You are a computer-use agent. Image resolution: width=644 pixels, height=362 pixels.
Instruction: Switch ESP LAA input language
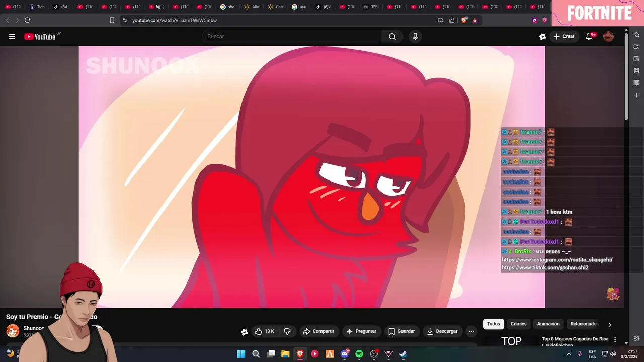[592, 354]
